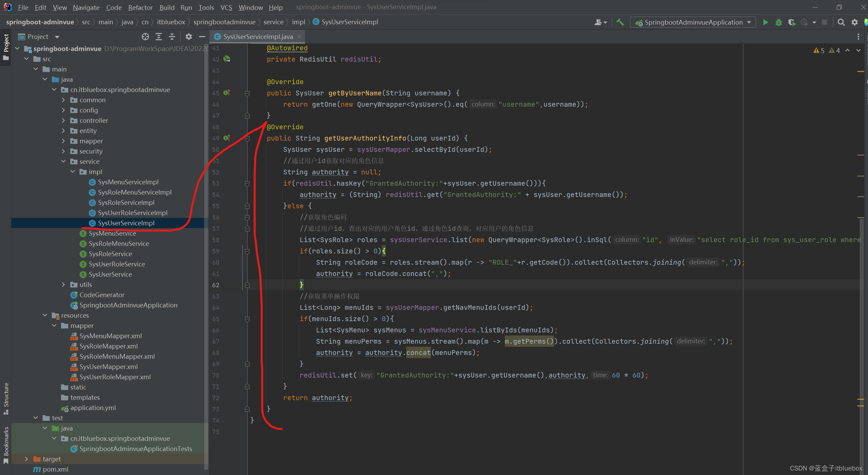The height and width of the screenshot is (475, 868).
Task: Expand the common package folder
Action: coord(63,100)
